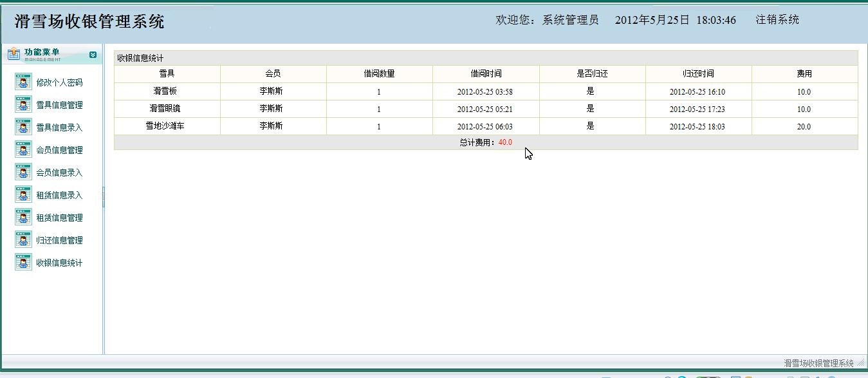The width and height of the screenshot is (868, 378).
Task: Open 雪具信息录入 menu item
Action: pos(59,128)
